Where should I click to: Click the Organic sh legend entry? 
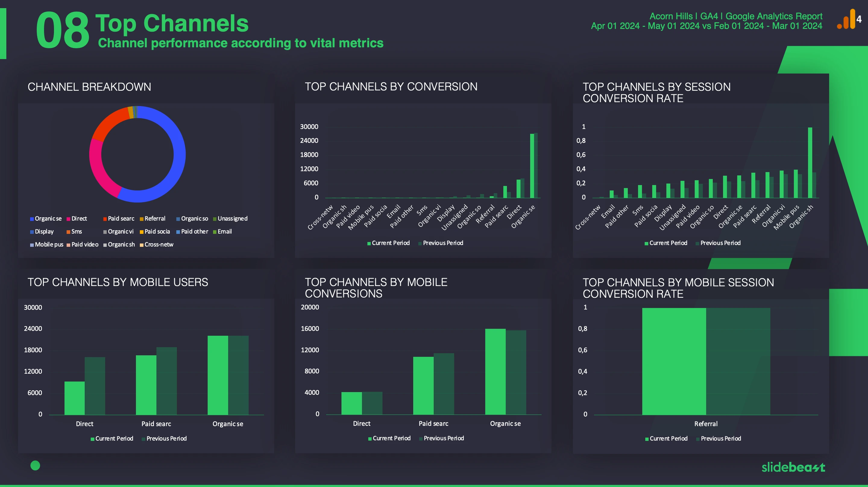(119, 245)
